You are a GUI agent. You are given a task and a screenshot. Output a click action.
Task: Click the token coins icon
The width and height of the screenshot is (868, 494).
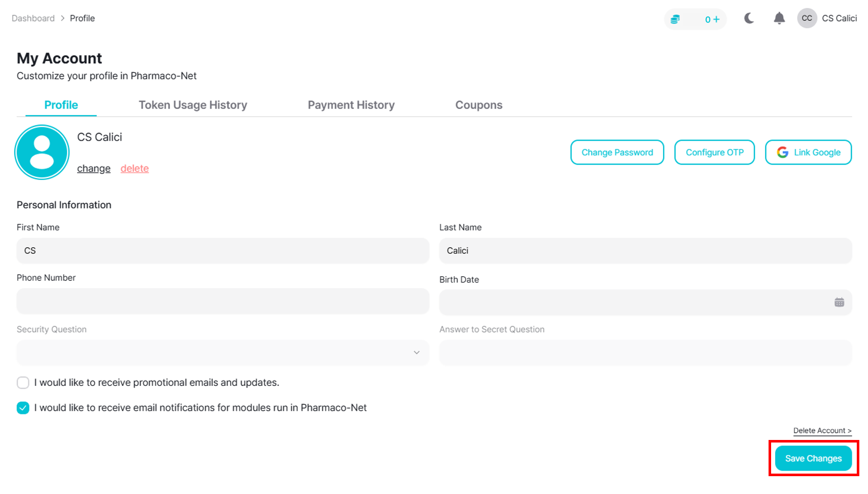click(675, 19)
